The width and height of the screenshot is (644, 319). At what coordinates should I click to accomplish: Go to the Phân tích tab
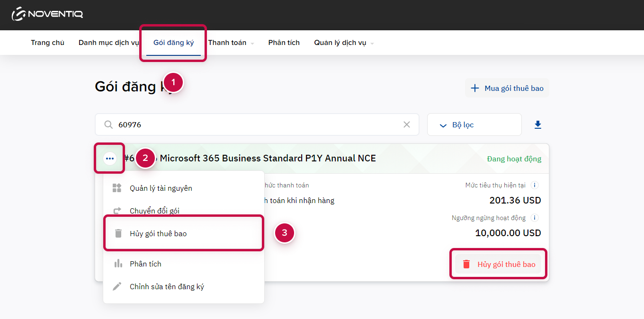(x=284, y=43)
